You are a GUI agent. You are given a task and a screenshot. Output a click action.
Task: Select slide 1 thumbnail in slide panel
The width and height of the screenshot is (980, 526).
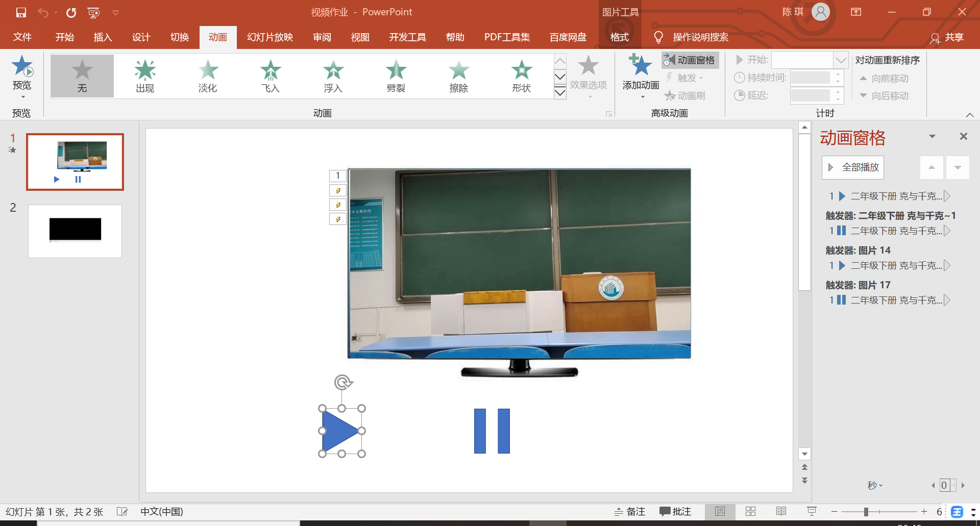pyautogui.click(x=75, y=162)
